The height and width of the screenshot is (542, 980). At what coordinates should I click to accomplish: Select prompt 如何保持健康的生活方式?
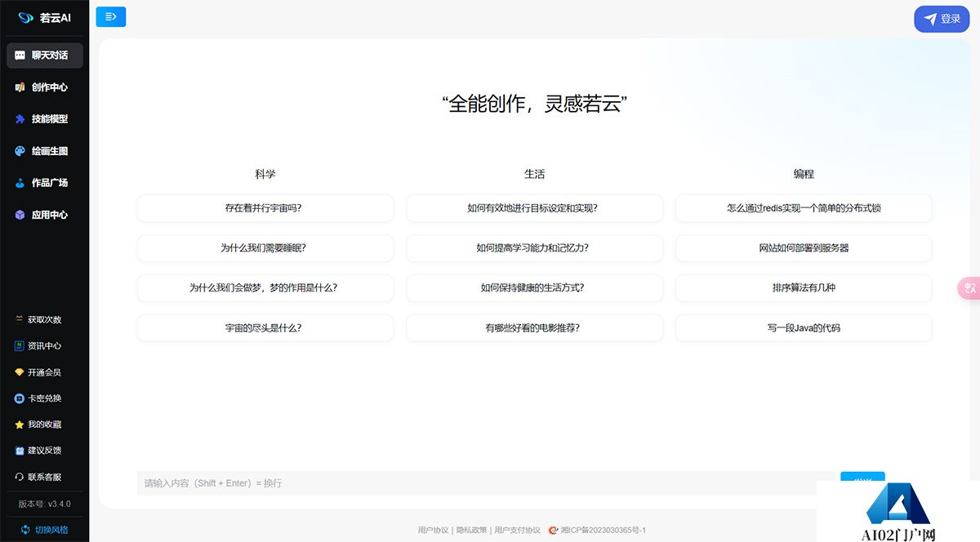pyautogui.click(x=534, y=288)
